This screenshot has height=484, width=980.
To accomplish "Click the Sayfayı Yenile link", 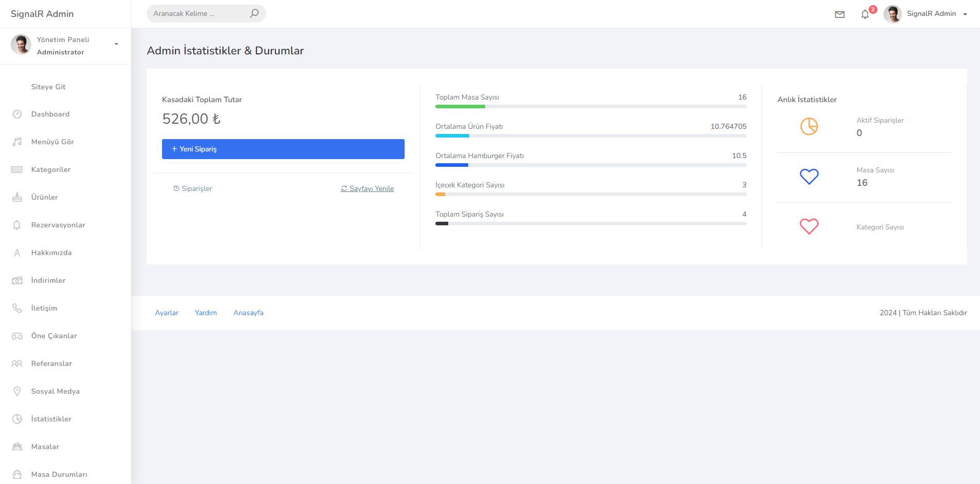I will tap(368, 188).
